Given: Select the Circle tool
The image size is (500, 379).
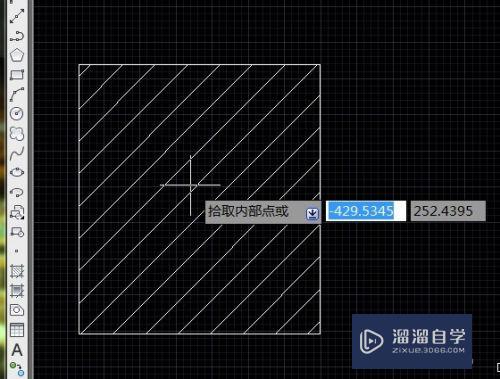Looking at the screenshot, I should [x=17, y=114].
